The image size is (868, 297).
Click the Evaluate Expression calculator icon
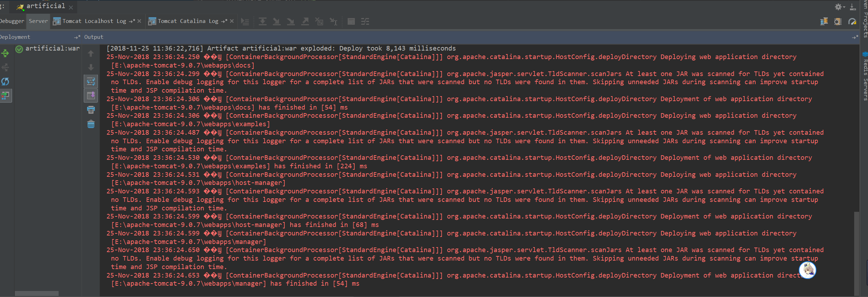click(x=351, y=22)
